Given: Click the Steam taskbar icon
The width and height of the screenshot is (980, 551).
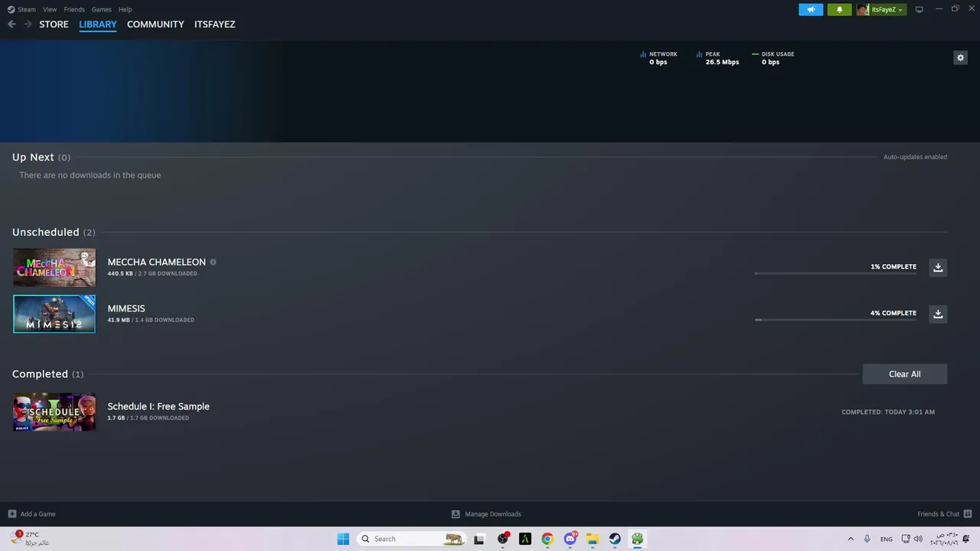Looking at the screenshot, I should (615, 539).
